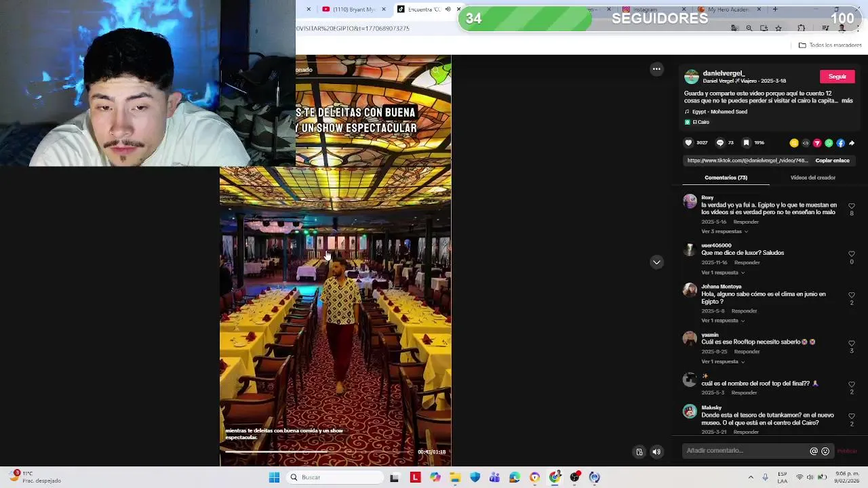Like Johana Montoya's comment
868x488 pixels.
click(852, 296)
